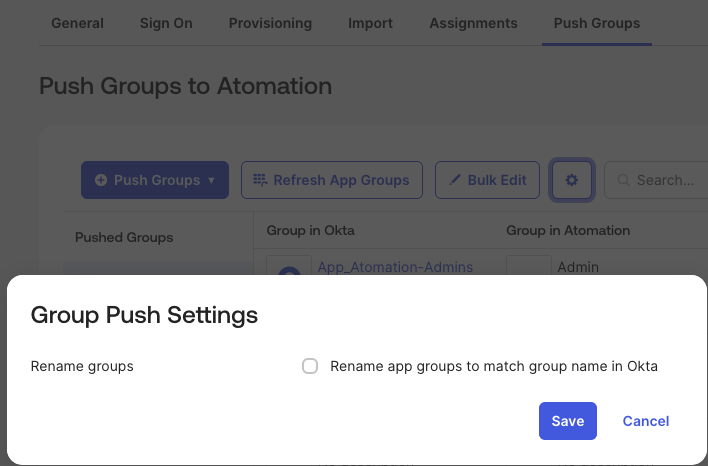Image resolution: width=708 pixels, height=466 pixels.
Task: Click the Admin group name cell
Action: [578, 267]
